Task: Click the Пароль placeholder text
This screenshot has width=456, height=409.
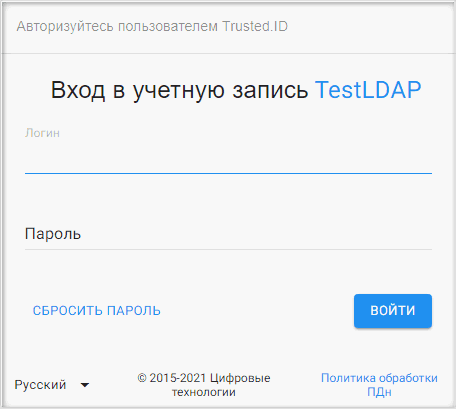Action: pyautogui.click(x=53, y=234)
